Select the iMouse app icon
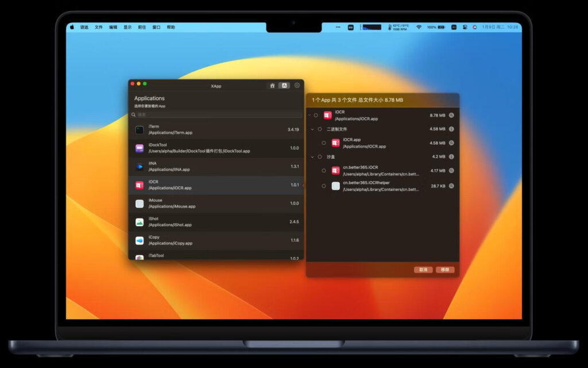This screenshot has height=368, width=588. pyautogui.click(x=139, y=202)
